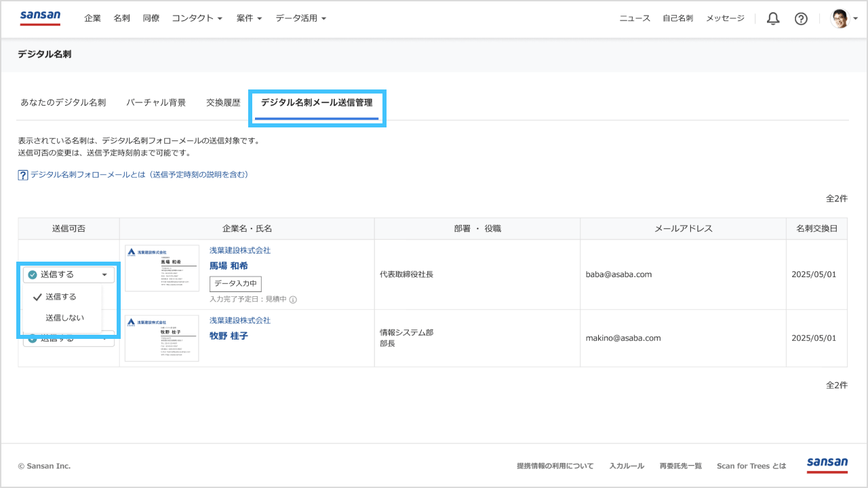Select 送信する option in dropdown list
Viewport: 868px width, 488px height.
[60, 297]
